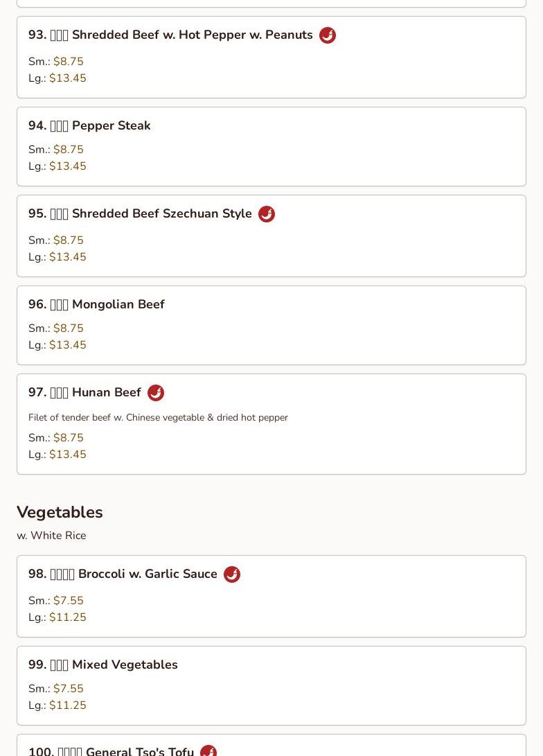
Task: Click spicy icon next to Shredded Beef w. Hot Pepper
Action: coord(328,35)
